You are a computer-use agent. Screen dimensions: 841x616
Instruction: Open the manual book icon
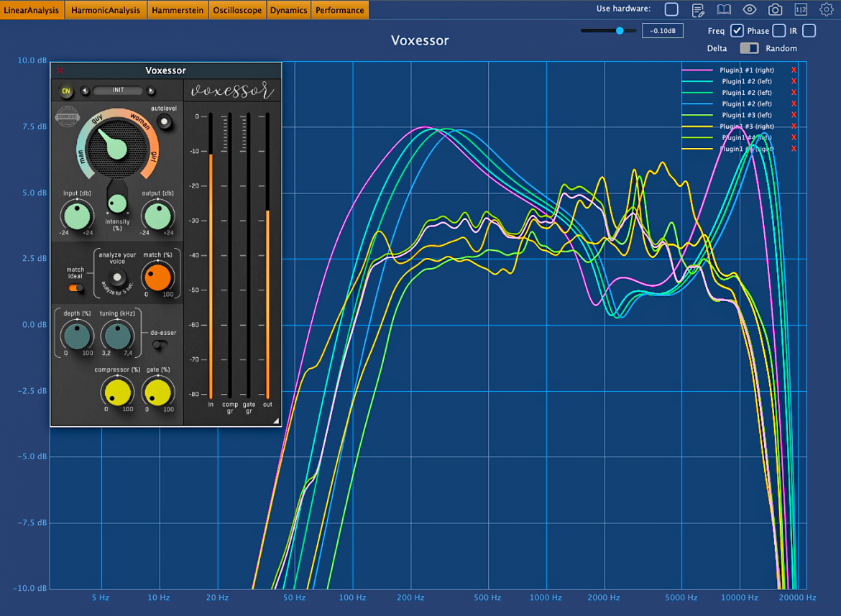[x=724, y=9]
